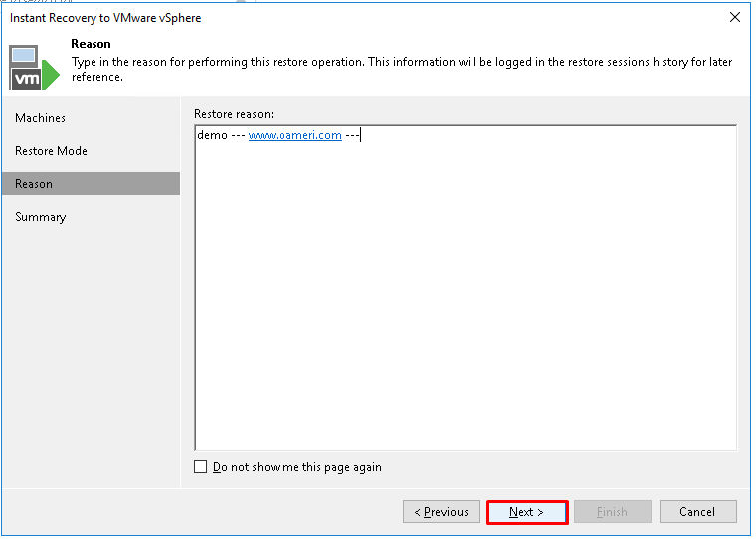Open the Machines wizard step
The image size is (756, 539).
point(91,118)
